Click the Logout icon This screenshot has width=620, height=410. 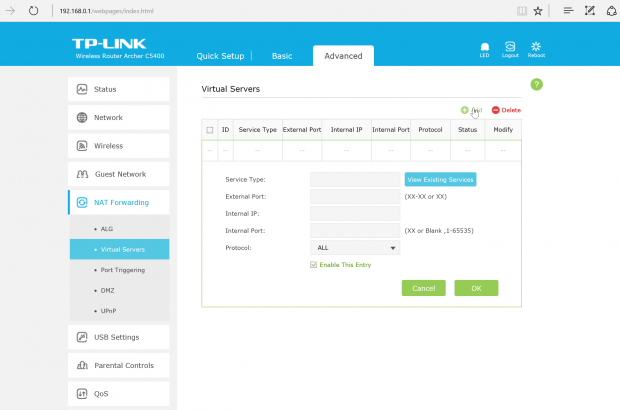coord(510,46)
